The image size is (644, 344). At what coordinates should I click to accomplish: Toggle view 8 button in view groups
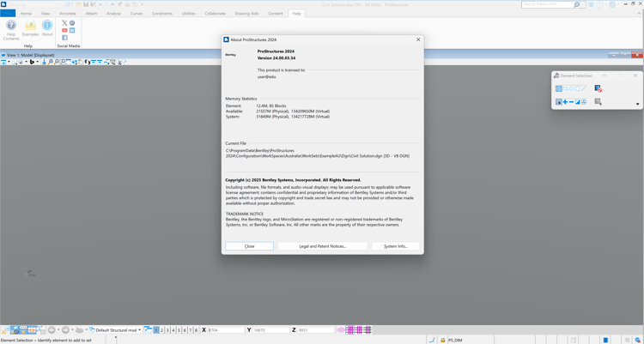[196, 330]
